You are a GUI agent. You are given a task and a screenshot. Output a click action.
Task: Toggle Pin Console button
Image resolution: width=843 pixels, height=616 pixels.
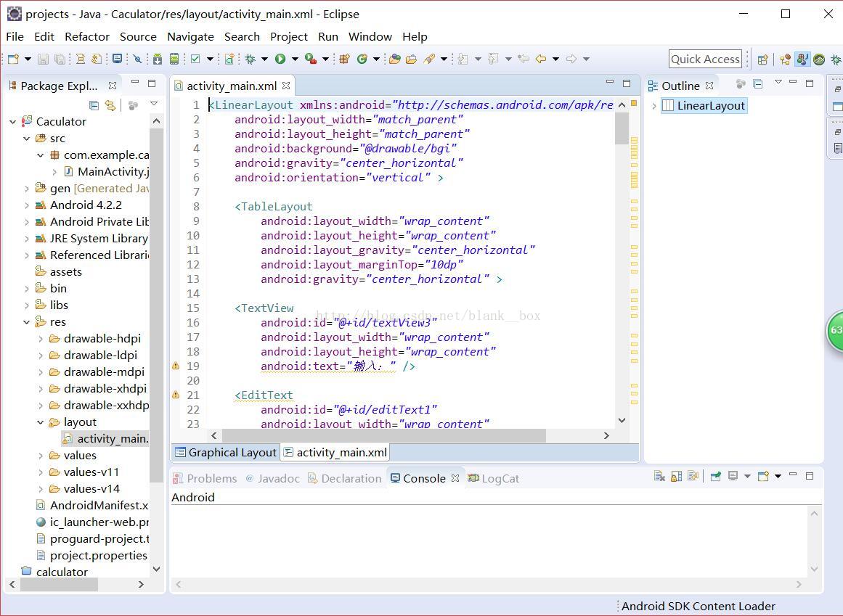point(716,477)
